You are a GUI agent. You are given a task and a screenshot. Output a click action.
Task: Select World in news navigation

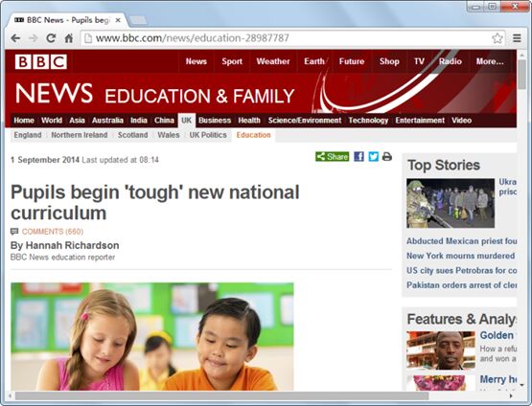click(x=52, y=121)
